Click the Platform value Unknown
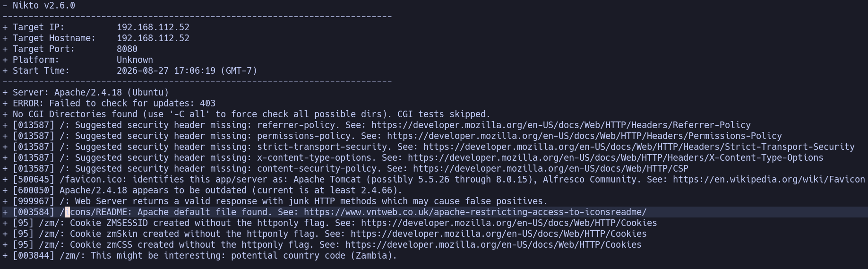 coord(135,60)
